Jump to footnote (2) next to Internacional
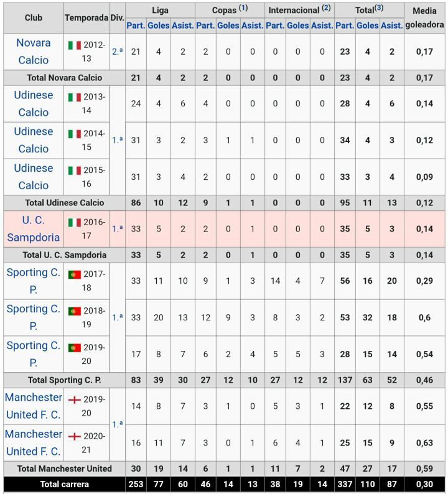 pyautogui.click(x=327, y=8)
